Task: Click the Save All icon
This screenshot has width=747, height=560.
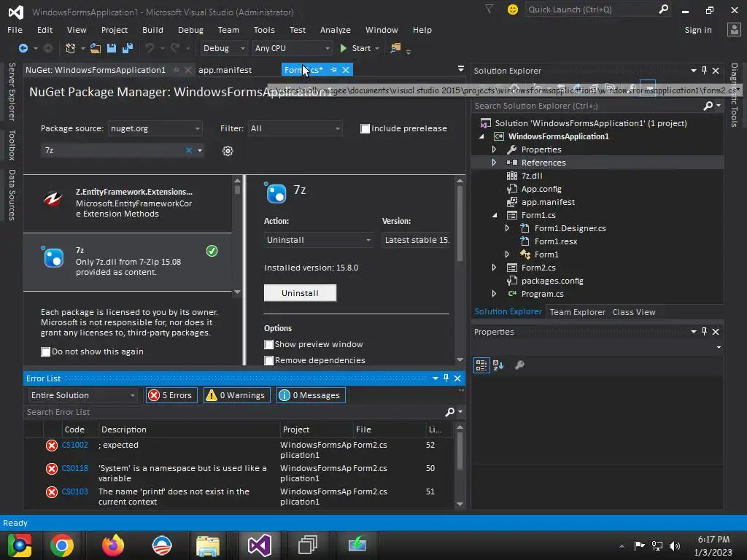Action: point(128,48)
